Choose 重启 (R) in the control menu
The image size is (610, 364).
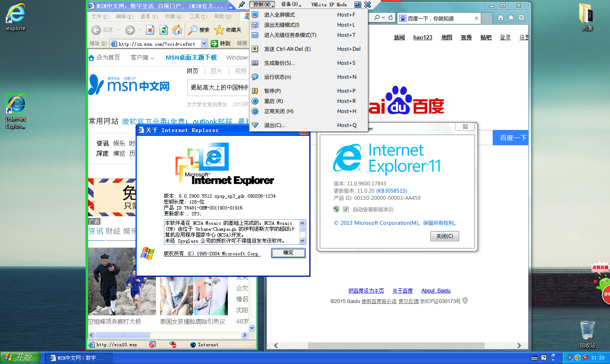308,101
